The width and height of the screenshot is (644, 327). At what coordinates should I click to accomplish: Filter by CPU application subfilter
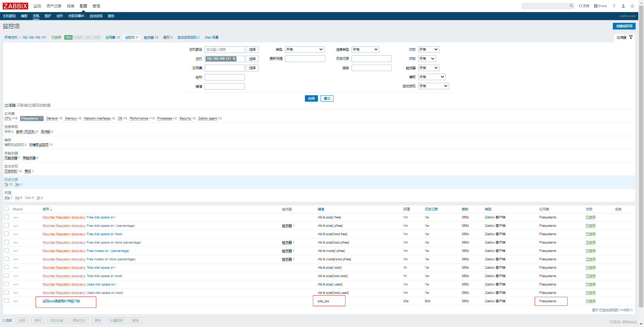(x=8, y=118)
